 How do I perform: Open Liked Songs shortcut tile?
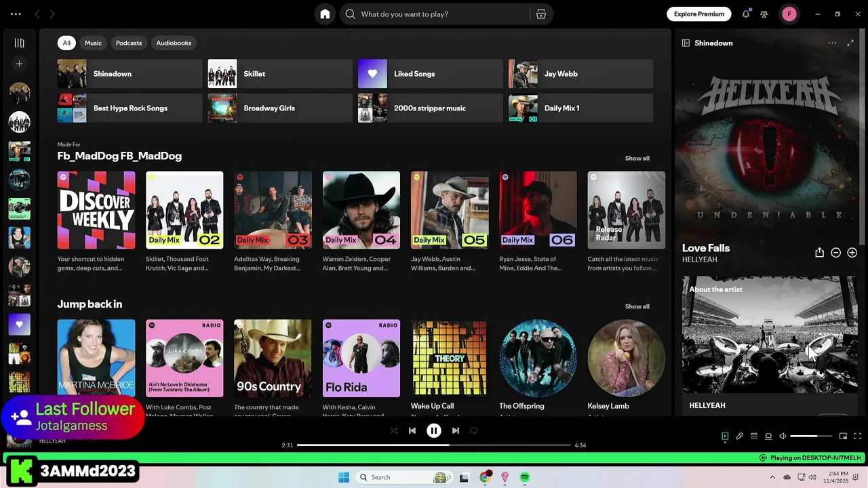(431, 74)
